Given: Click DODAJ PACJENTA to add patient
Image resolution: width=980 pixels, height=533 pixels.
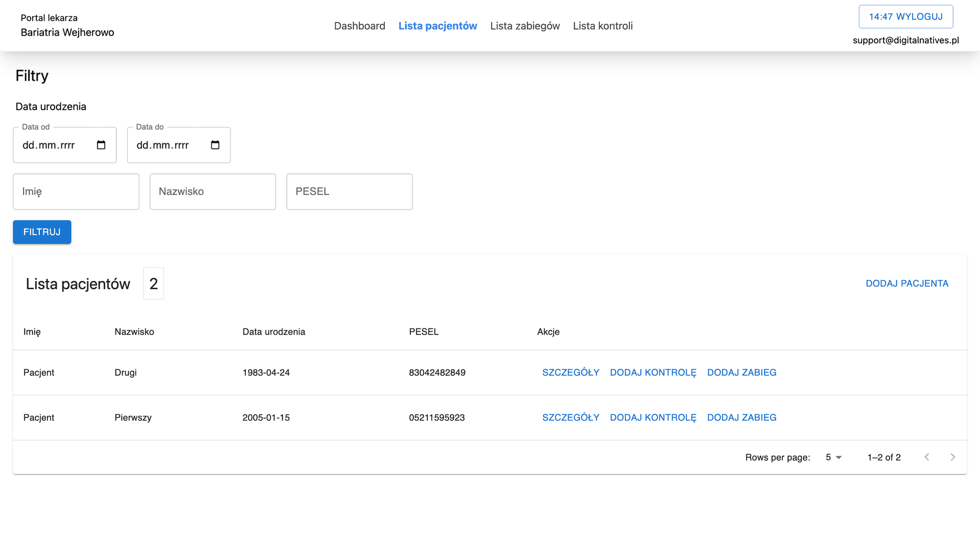Looking at the screenshot, I should (x=906, y=284).
